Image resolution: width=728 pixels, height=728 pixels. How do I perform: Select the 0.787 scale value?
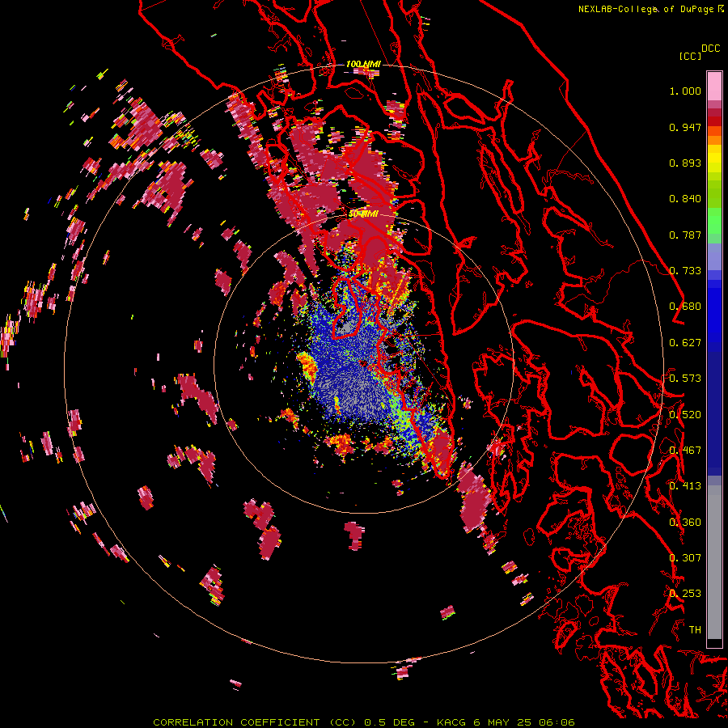685,235
